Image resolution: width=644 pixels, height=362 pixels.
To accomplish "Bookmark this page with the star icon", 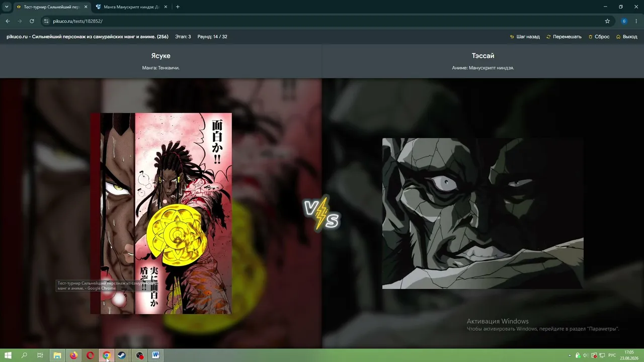I will (607, 21).
